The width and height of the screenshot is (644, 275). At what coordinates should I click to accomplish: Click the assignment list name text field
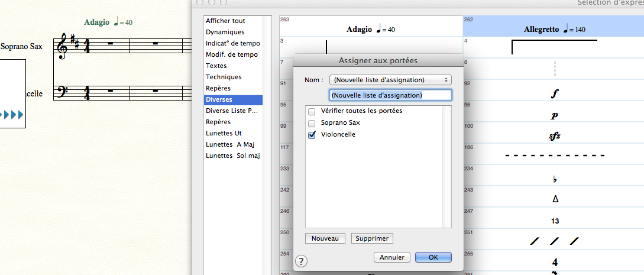(x=390, y=95)
